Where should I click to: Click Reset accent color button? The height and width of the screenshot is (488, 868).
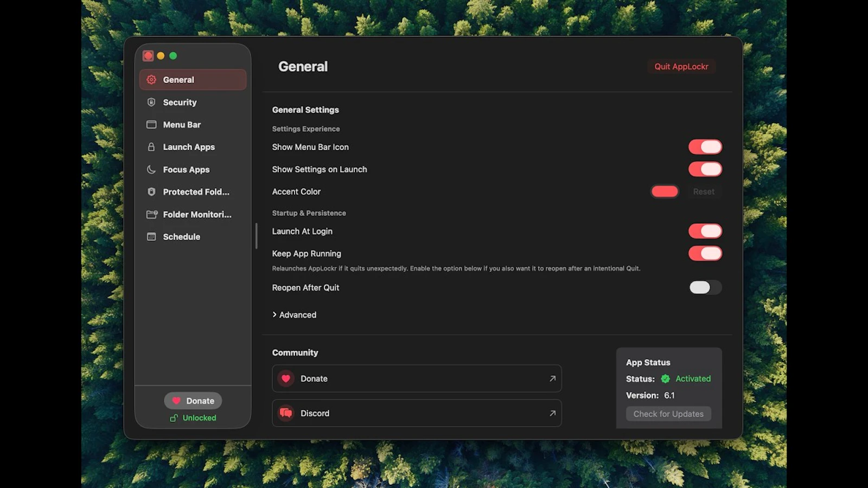704,191
